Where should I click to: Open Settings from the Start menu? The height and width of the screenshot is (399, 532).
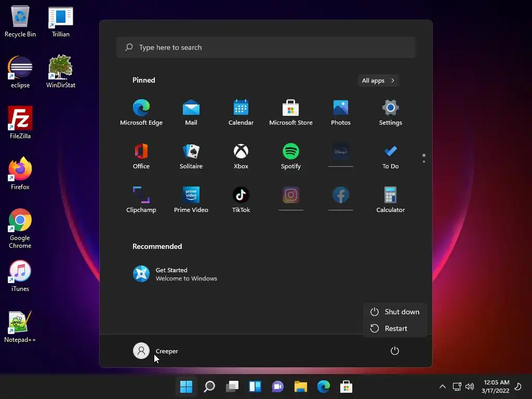coord(391,113)
